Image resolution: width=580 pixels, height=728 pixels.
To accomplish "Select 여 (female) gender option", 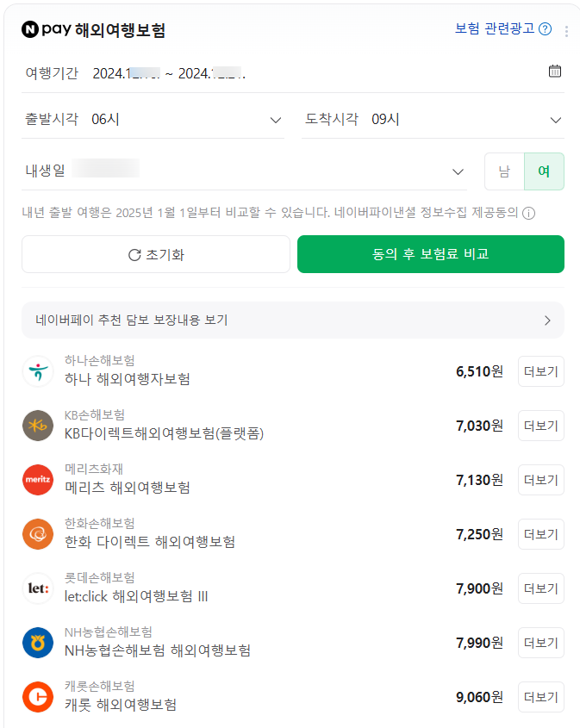I will pyautogui.click(x=544, y=171).
